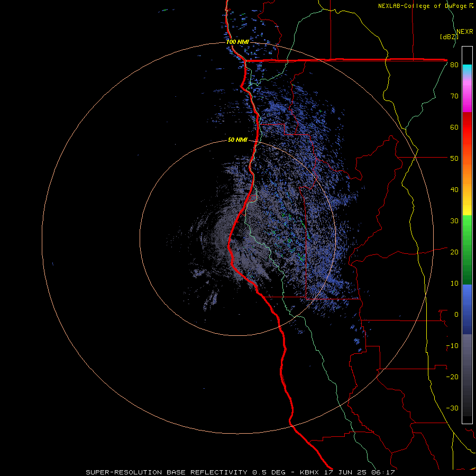Click the NEXLAB-College of DuPage credit text
Viewport: 476px width, 476px height.
(x=426, y=6)
